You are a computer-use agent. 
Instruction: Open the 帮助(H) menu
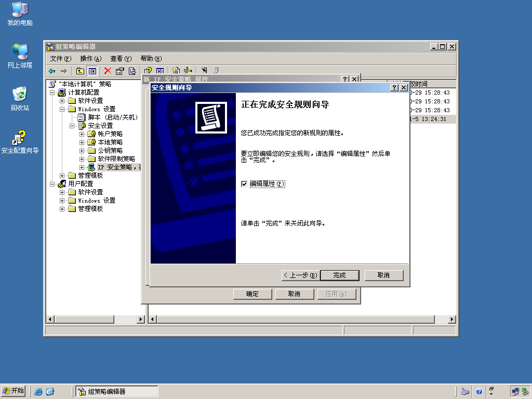click(151, 59)
